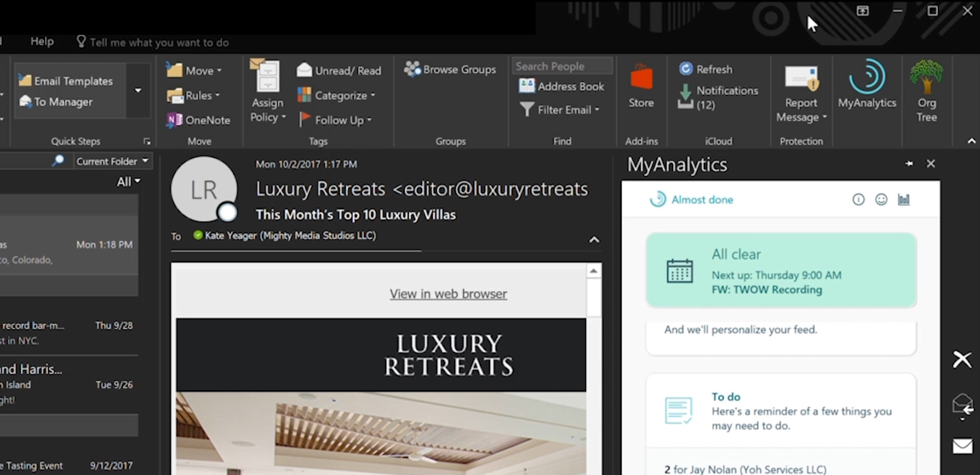Click the Luxury Retreats banner image
The image size is (980, 475).
tap(381, 355)
